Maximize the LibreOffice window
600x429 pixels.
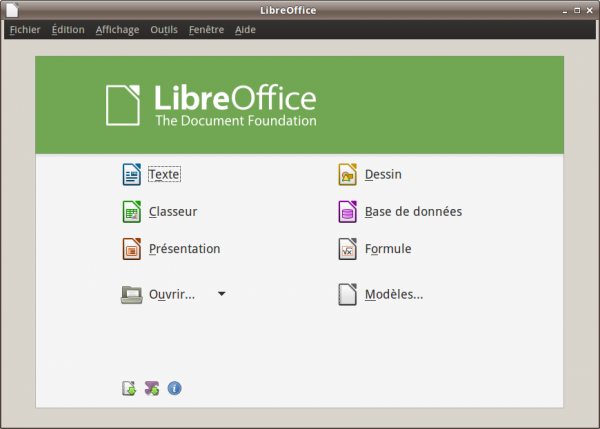click(577, 11)
